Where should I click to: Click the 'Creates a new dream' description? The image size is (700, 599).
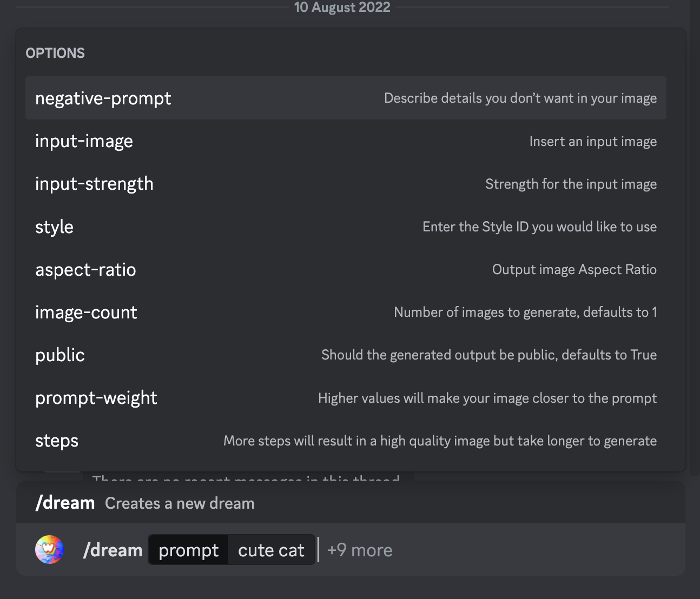(179, 503)
